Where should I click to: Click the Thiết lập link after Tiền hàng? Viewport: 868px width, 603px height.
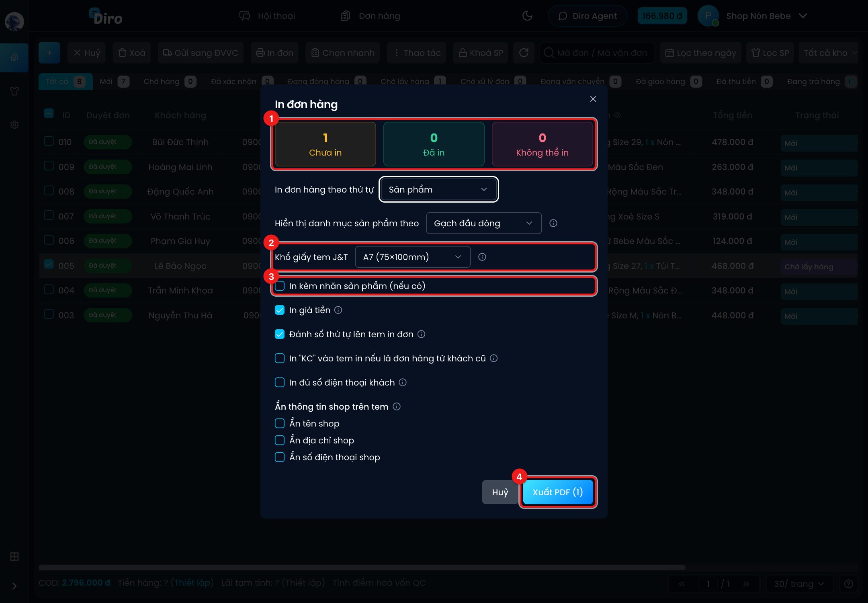[x=192, y=582]
